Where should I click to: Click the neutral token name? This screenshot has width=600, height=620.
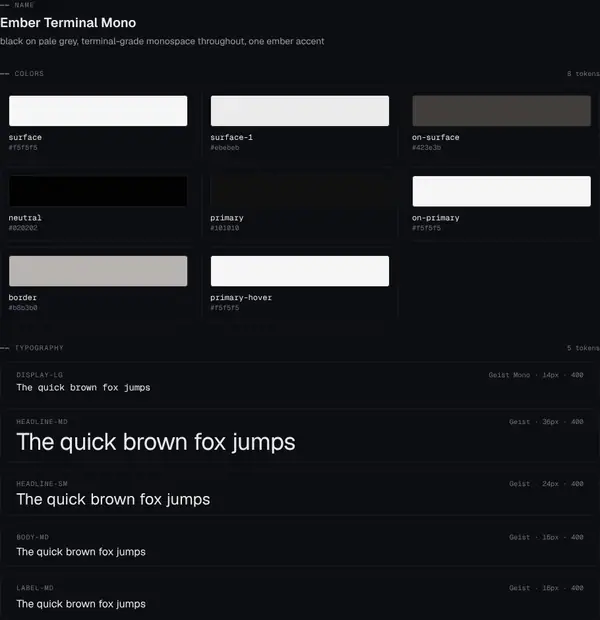[25, 217]
